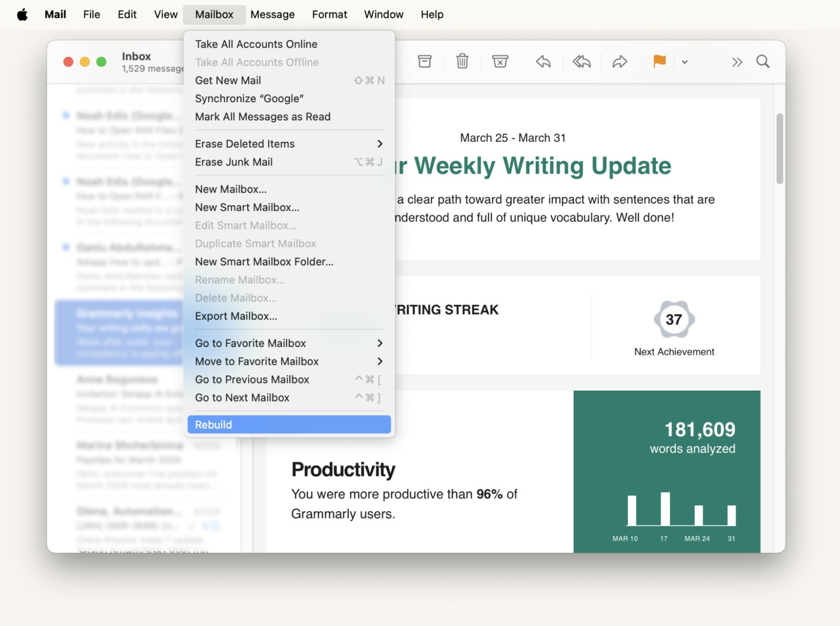This screenshot has height=626, width=840.
Task: Show more toolbar items chevrons
Action: (737, 62)
